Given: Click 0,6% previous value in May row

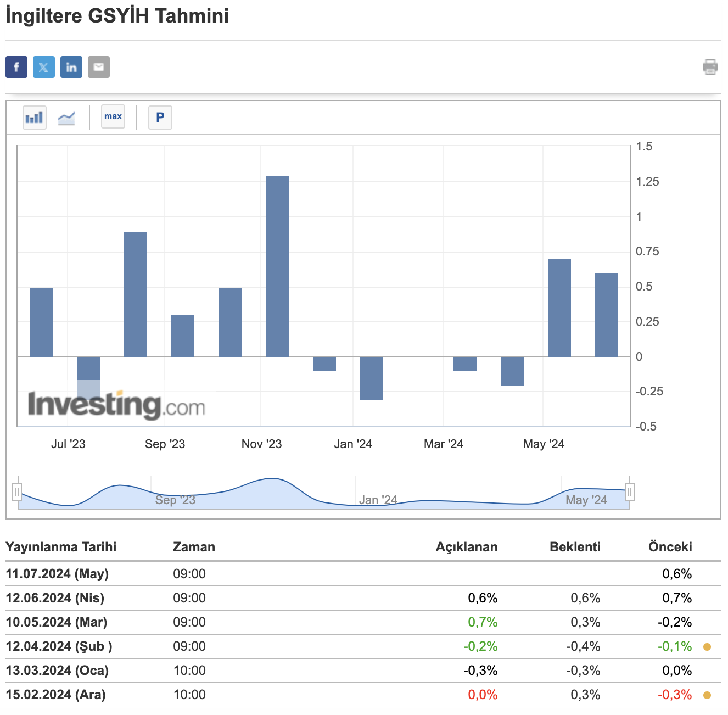Looking at the screenshot, I should pyautogui.click(x=677, y=574).
